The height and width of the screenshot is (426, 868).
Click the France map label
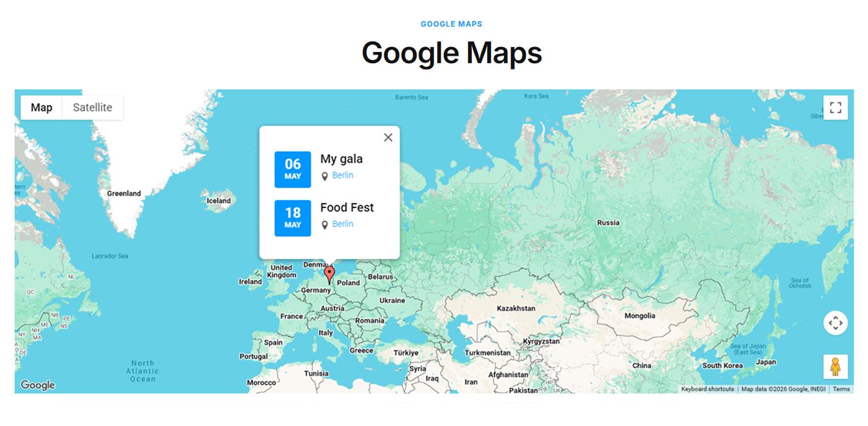[x=292, y=316]
